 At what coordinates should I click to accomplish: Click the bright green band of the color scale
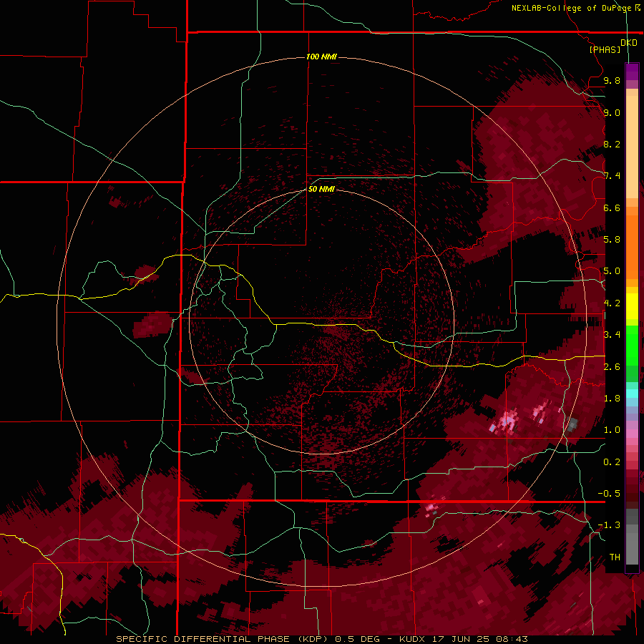pos(632,345)
